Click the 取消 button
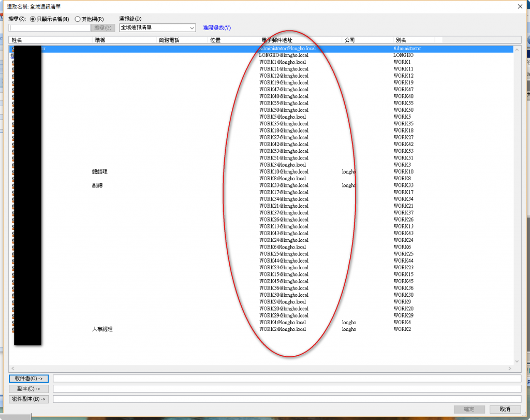Viewport: 530px width, 420px height. point(505,409)
